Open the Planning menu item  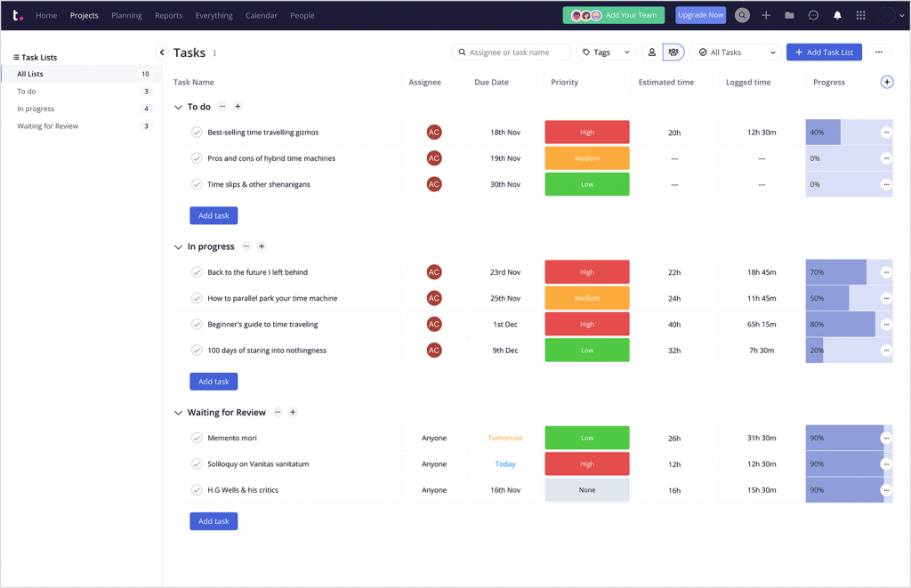(x=126, y=15)
